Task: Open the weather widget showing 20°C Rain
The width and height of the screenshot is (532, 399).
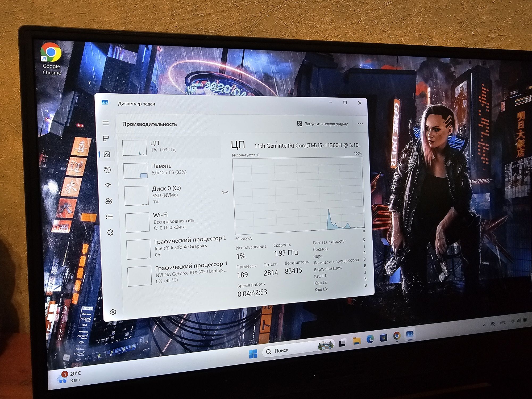Action: (69, 377)
